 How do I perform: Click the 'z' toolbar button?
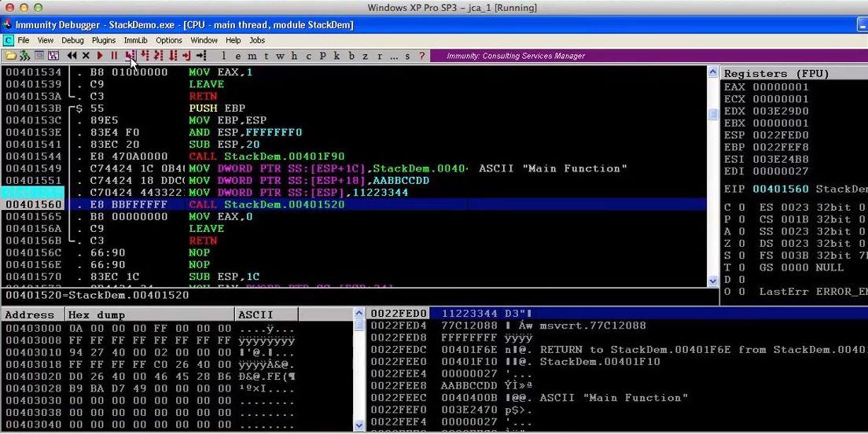366,55
